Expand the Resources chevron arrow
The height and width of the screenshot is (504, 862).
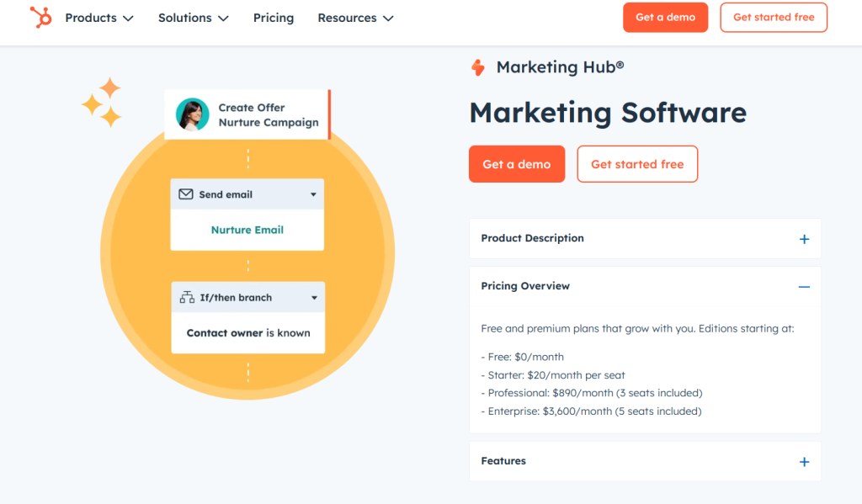pos(388,19)
